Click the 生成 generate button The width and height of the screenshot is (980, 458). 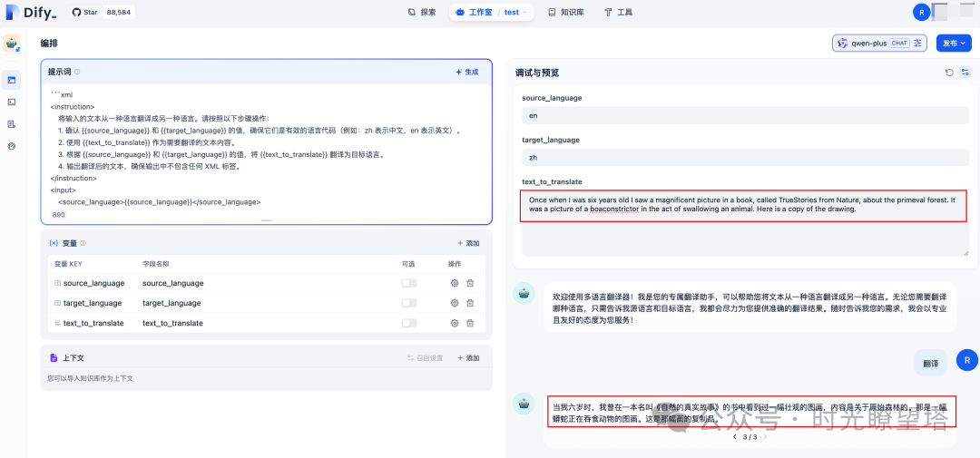point(467,72)
